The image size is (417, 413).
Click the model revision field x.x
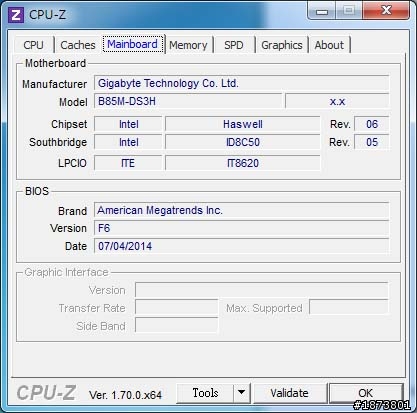point(337,101)
